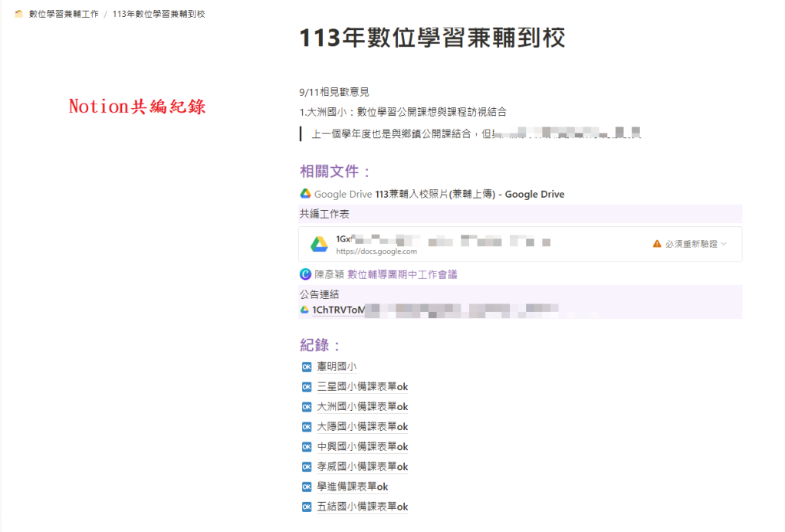The image size is (785, 532).
Task: Expand the 必須重新驗證 dropdown chevron
Action: (724, 244)
